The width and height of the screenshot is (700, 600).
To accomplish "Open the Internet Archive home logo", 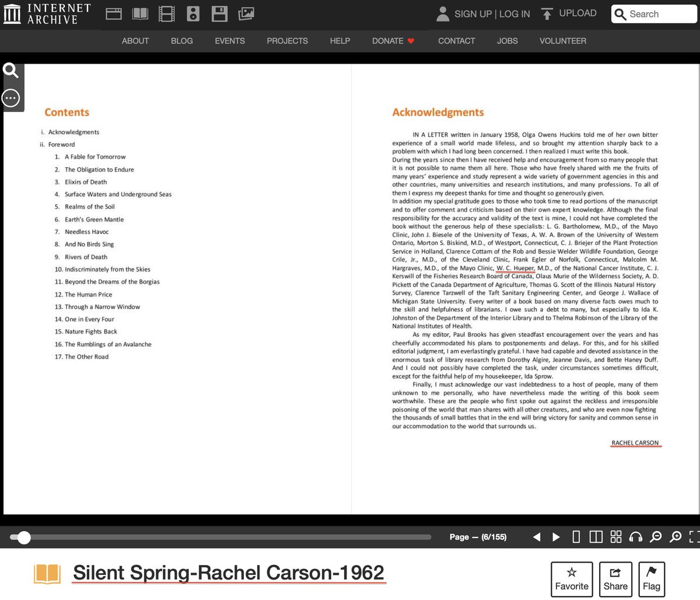I will [47, 14].
